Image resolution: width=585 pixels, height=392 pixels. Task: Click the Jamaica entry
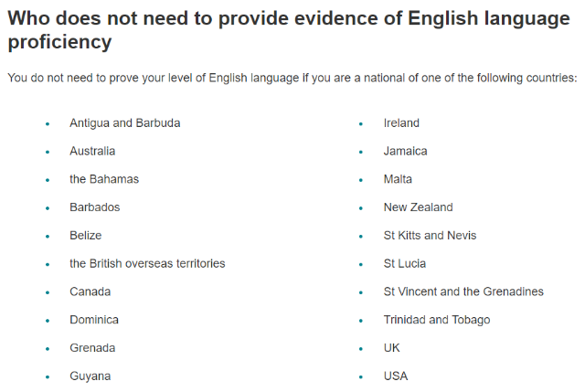tap(406, 151)
